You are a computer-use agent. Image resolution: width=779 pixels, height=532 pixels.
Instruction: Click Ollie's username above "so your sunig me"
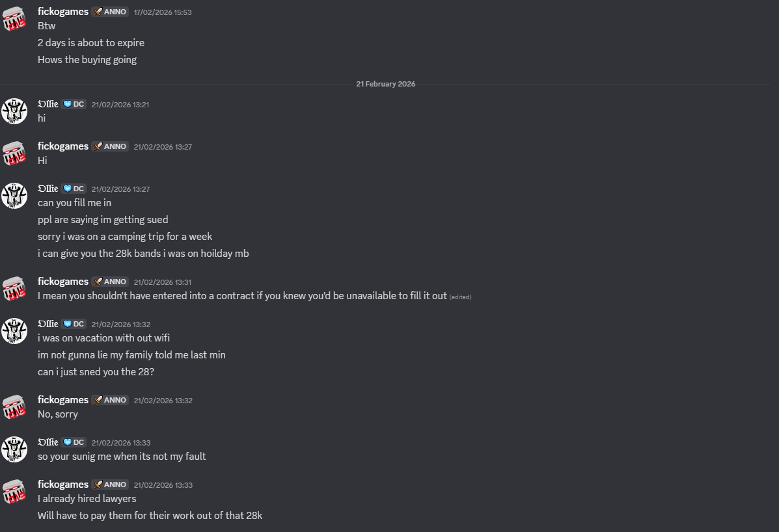pos(48,442)
